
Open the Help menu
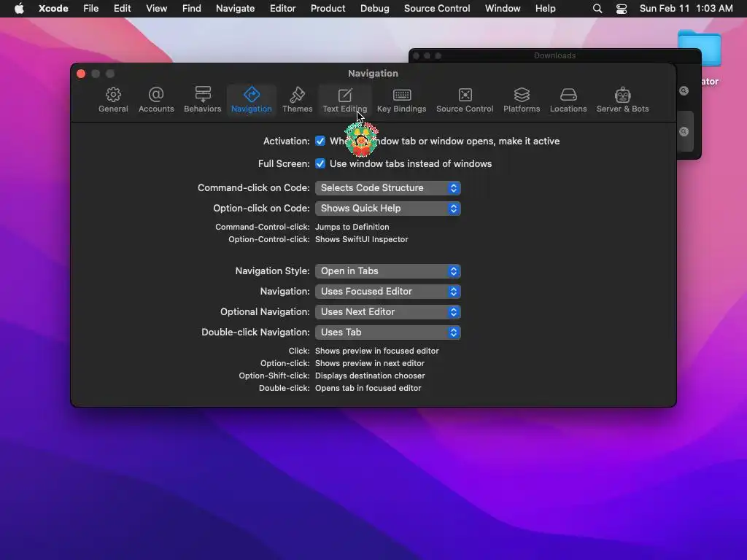[545, 9]
